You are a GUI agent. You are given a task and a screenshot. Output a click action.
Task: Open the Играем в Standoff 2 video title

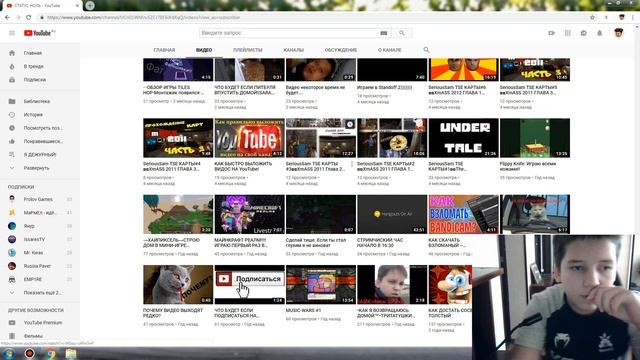384,88
